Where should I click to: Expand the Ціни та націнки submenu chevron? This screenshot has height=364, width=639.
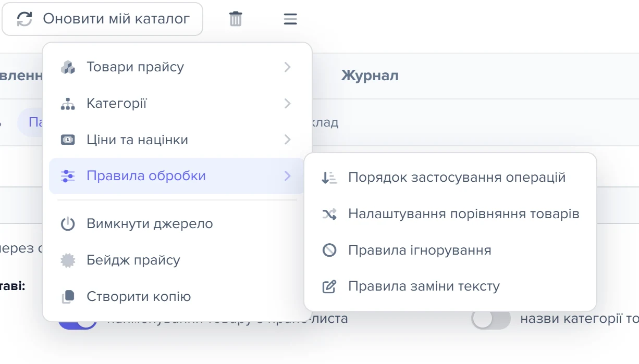(x=287, y=140)
